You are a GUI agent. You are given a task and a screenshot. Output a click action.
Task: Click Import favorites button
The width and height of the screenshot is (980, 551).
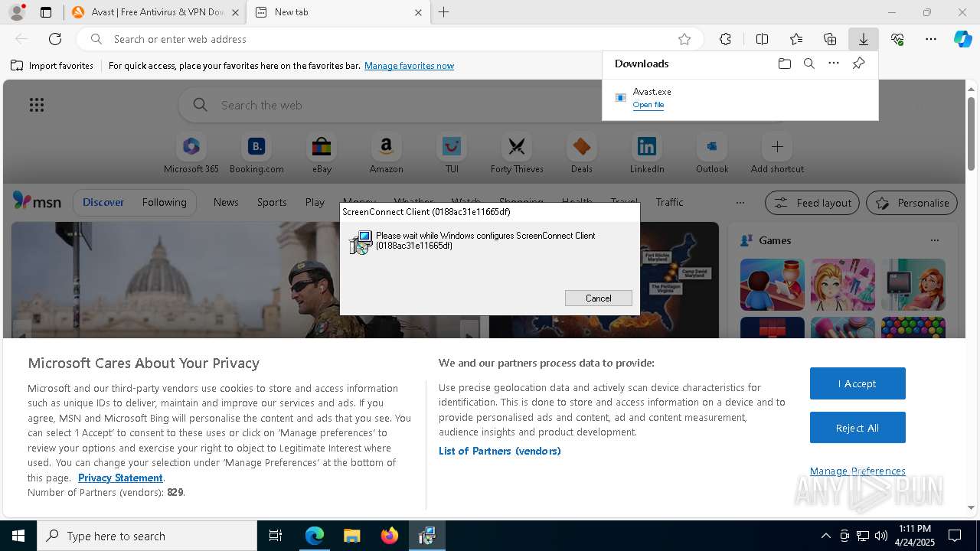tap(52, 66)
